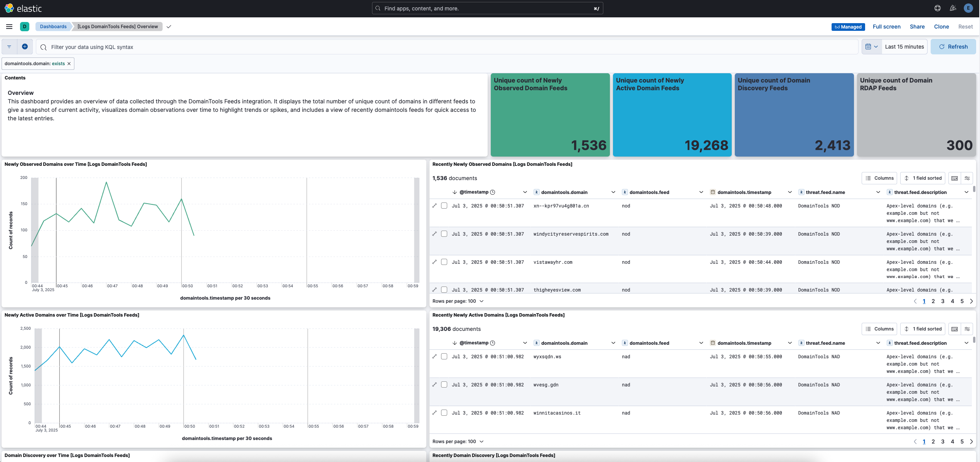Viewport: 980px width, 462px height.
Task: Open display settings in Newly Observed table
Action: 967,178
